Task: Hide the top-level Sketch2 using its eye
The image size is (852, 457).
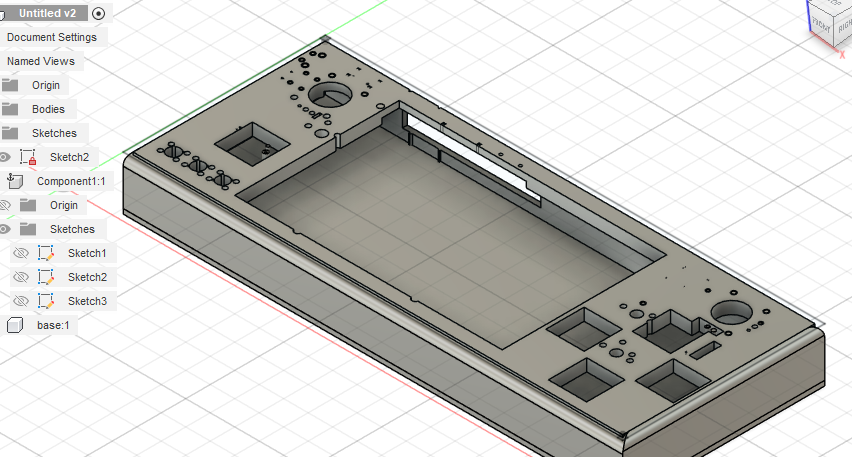Action: 5,157
